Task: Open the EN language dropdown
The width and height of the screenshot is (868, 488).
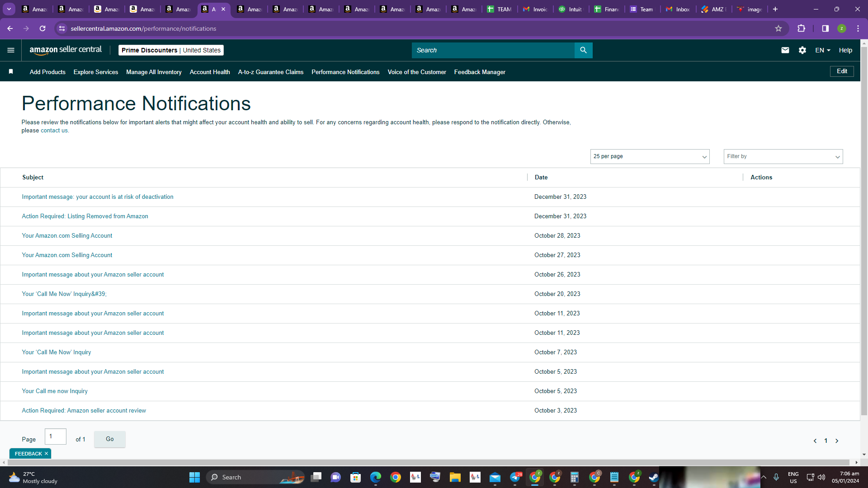Action: 823,50
